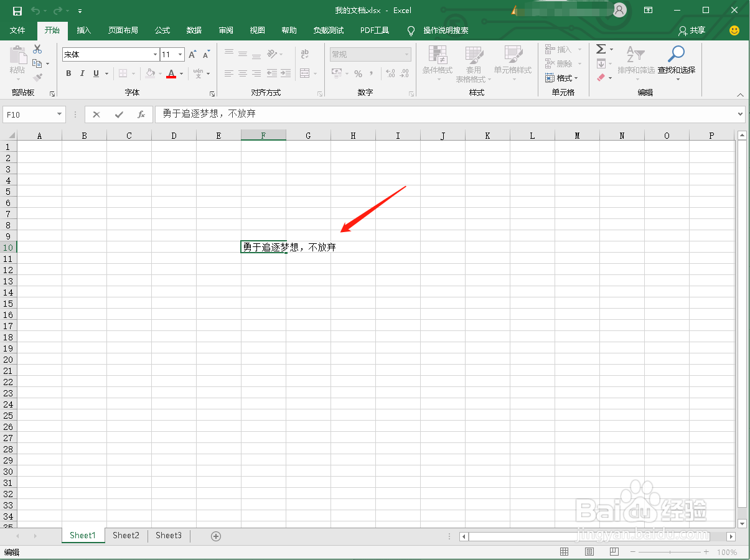Increase font size with large A icon

tap(192, 55)
